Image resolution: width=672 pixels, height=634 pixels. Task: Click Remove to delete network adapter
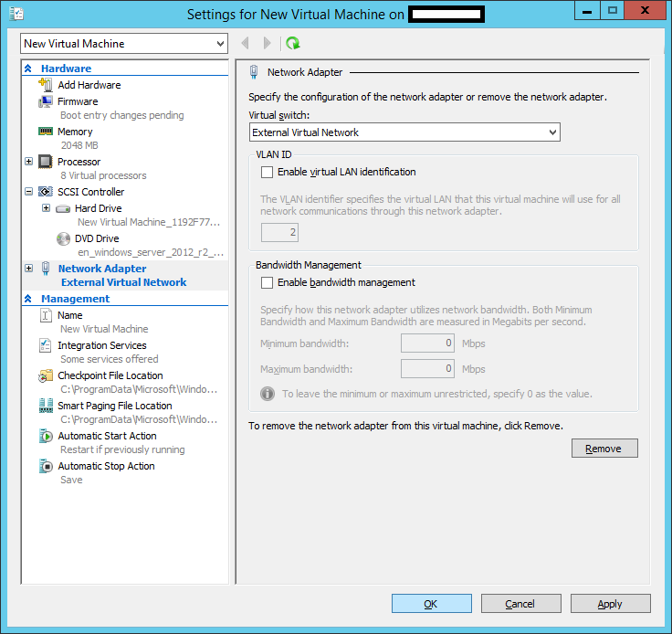tap(604, 448)
